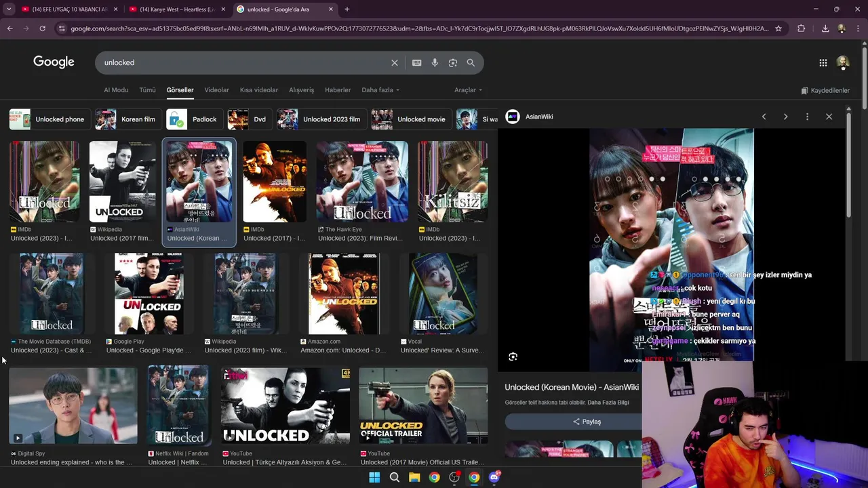The height and width of the screenshot is (488, 868).
Task: Open the on-screen keyboard input tool
Action: coord(417,62)
